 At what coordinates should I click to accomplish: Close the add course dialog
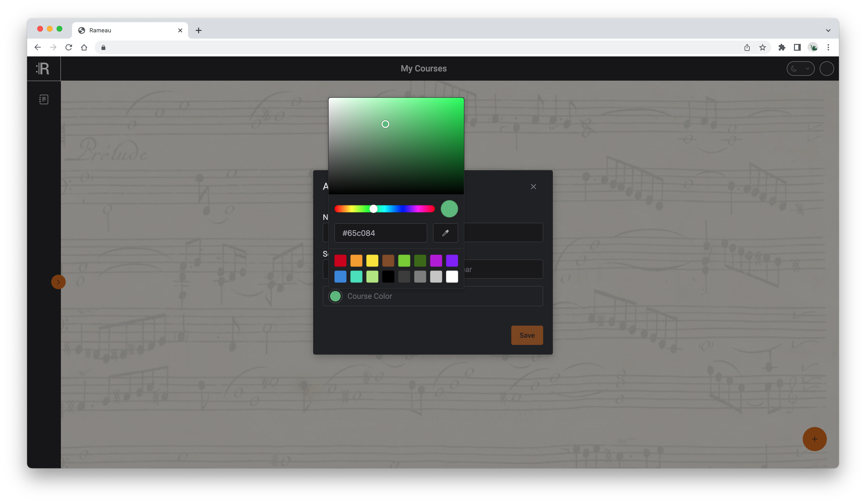(x=533, y=186)
